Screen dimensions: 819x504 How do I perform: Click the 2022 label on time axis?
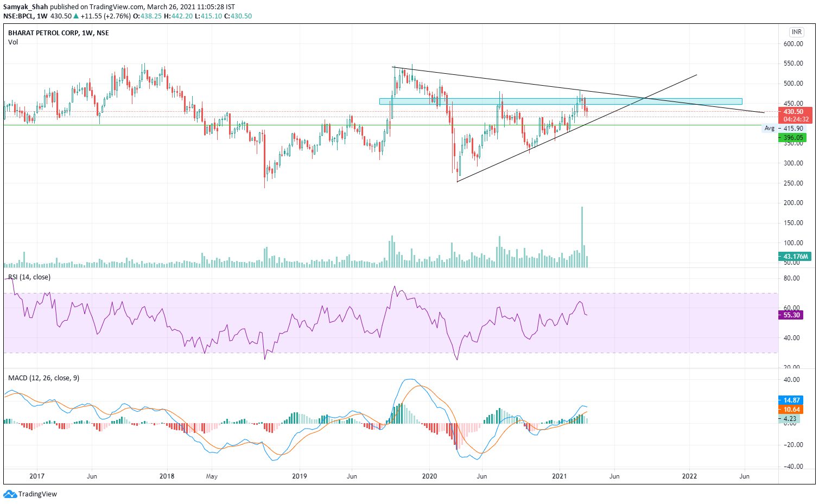tap(689, 476)
